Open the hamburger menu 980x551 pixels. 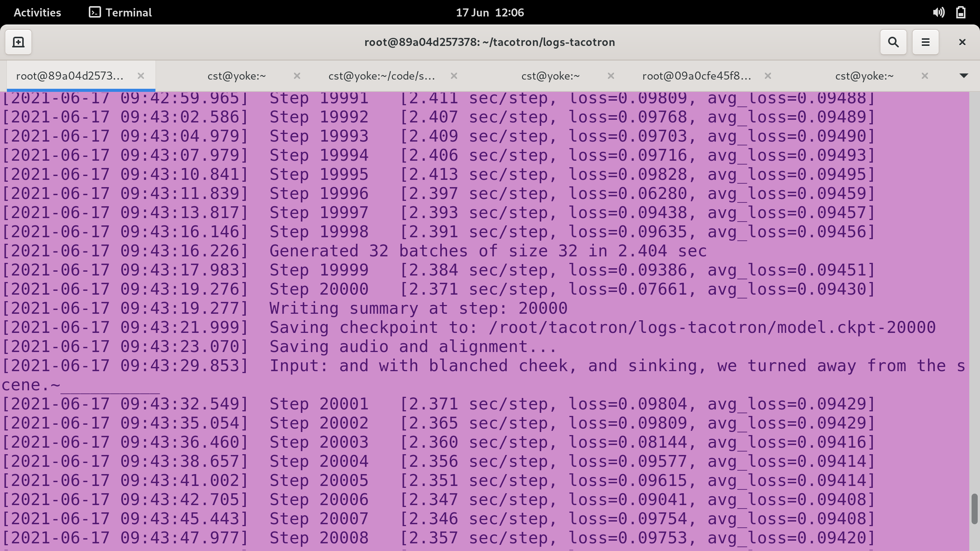click(x=925, y=42)
